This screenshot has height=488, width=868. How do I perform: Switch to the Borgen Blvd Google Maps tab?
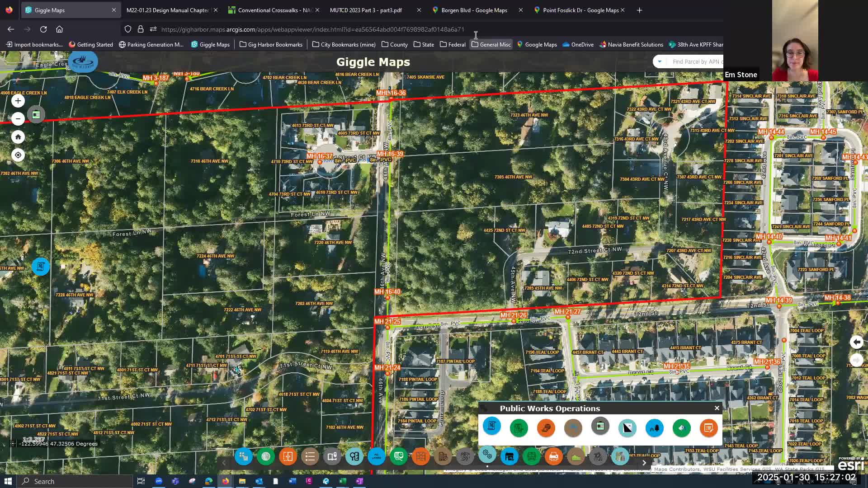[475, 10]
